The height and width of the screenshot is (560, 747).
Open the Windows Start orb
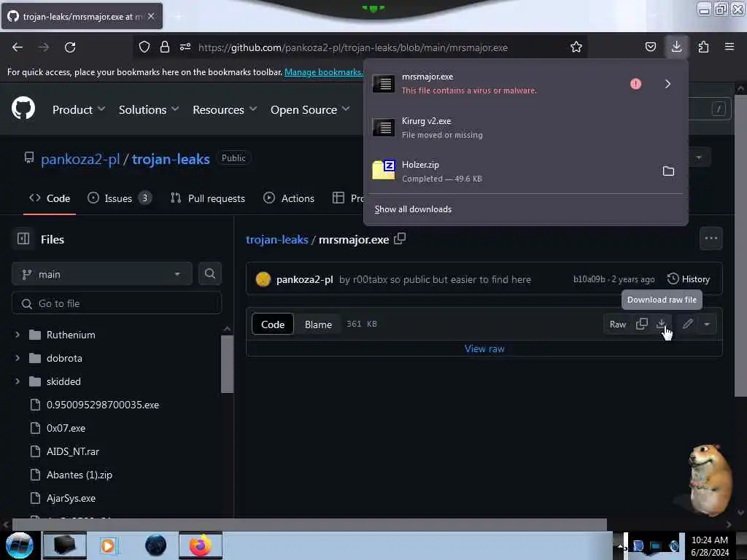(x=19, y=545)
